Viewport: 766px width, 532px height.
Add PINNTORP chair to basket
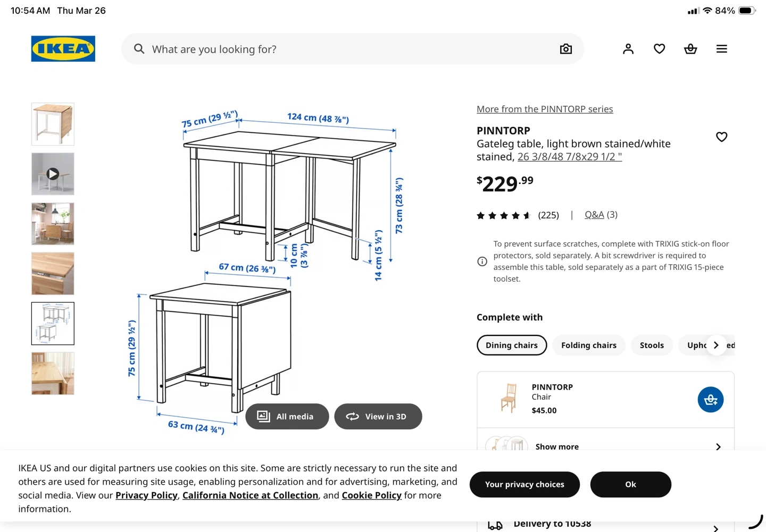[710, 400]
